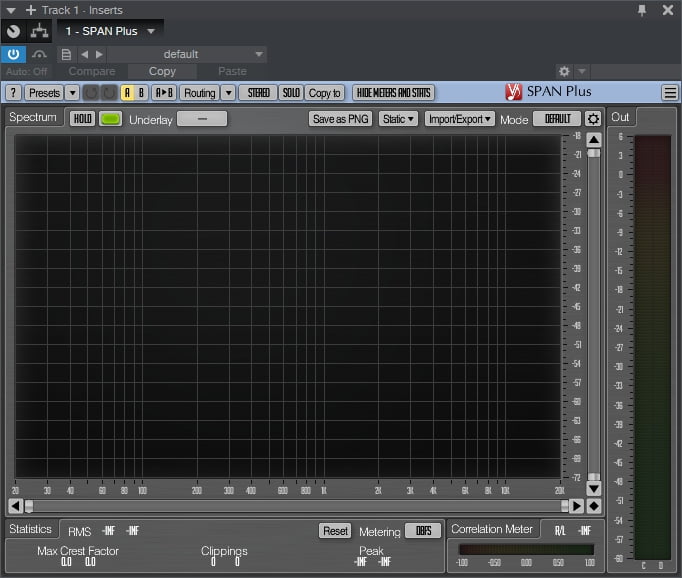Click the undo arrow icon

point(91,93)
